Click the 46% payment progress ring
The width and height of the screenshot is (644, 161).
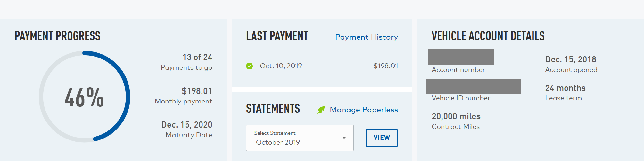85,96
